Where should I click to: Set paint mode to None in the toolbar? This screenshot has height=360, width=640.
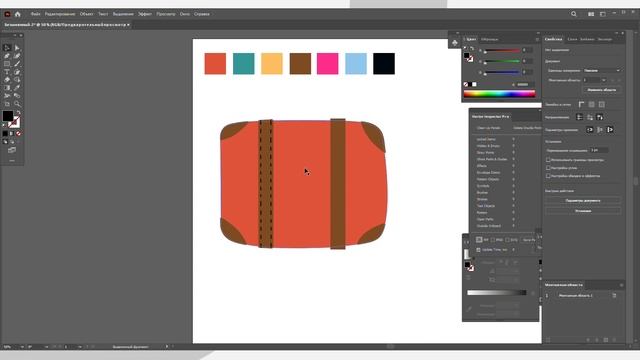tap(18, 133)
